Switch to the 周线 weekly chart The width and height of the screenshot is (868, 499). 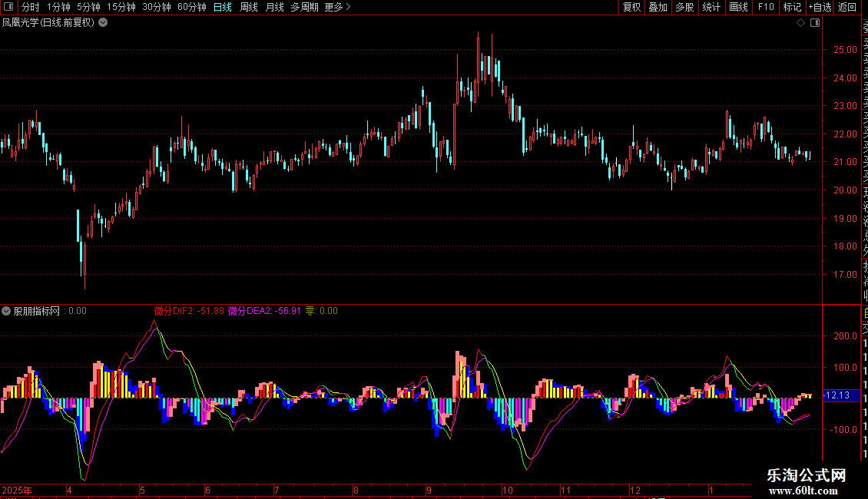(249, 7)
